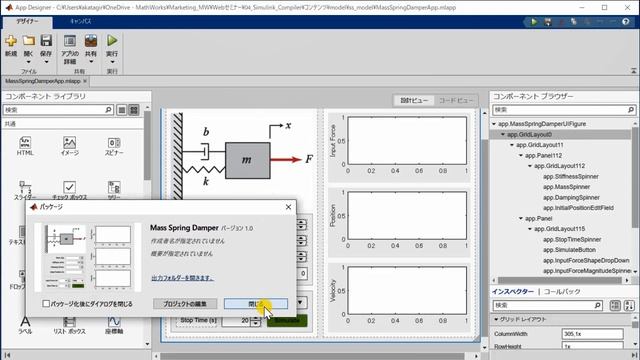This screenshot has width=640, height=360.
Task: Save the app with the 保存 icon
Action: [x=46, y=41]
